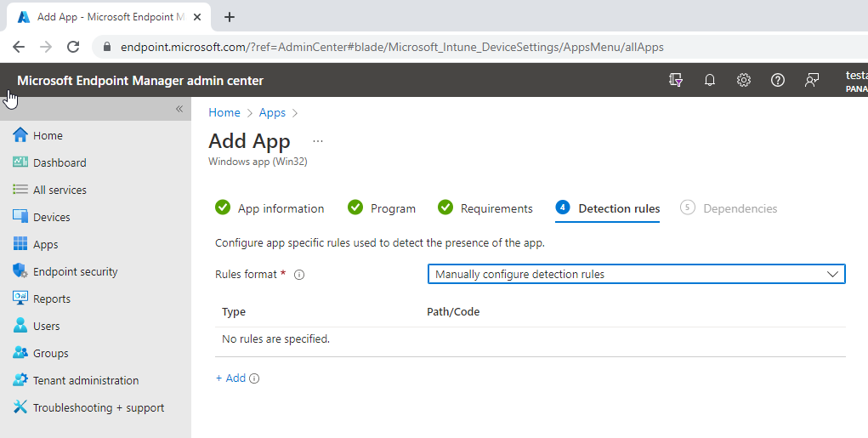The height and width of the screenshot is (438, 868).
Task: Click the help question mark icon
Action: tap(777, 80)
